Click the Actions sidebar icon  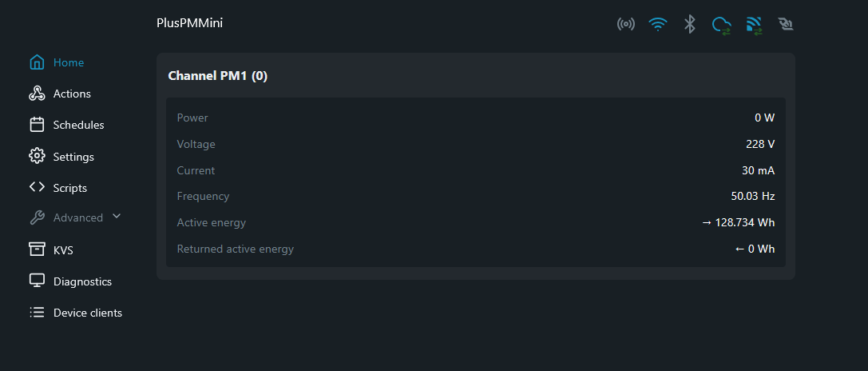[37, 94]
